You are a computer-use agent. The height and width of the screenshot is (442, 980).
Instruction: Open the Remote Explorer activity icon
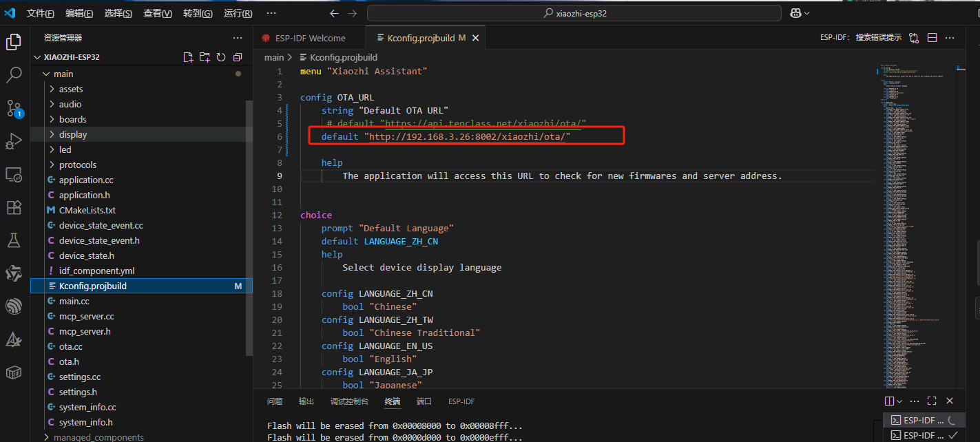click(x=14, y=174)
